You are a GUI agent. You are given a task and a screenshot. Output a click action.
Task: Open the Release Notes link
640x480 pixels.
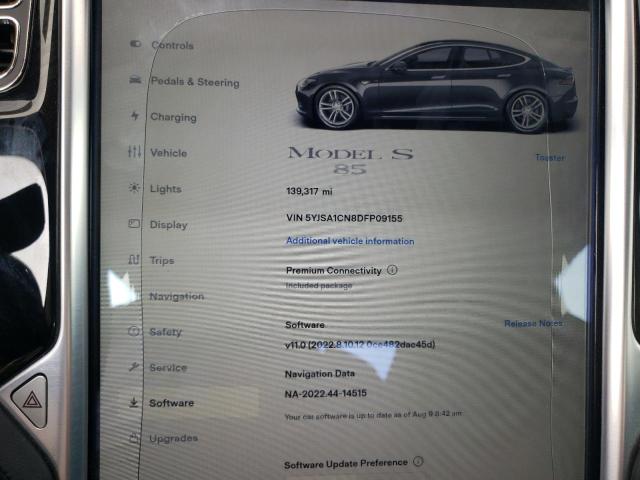(x=534, y=324)
